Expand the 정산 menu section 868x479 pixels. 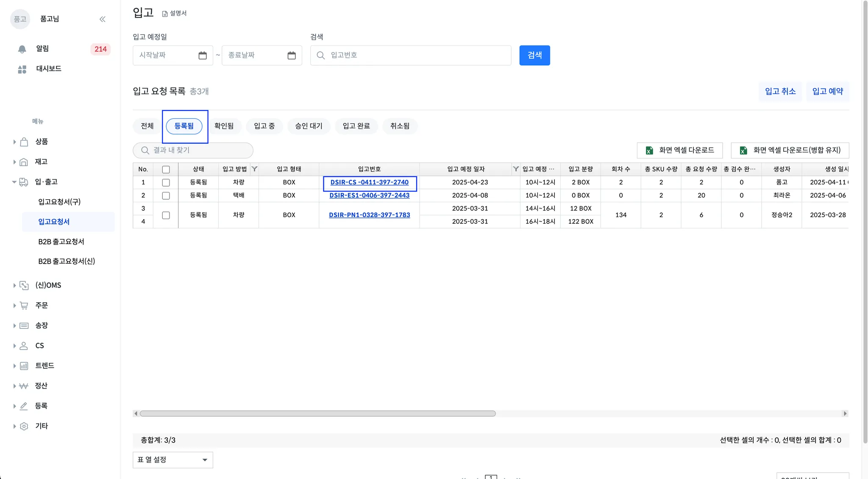(x=14, y=386)
